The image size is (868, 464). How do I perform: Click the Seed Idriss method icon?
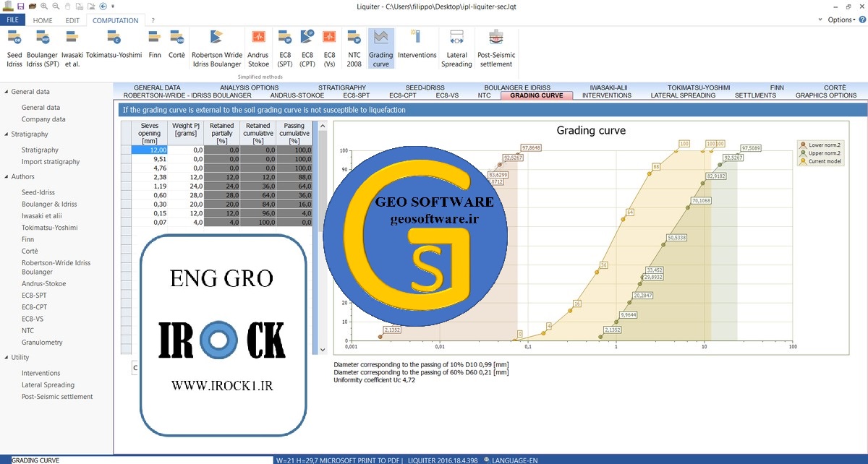pyautogui.click(x=14, y=38)
